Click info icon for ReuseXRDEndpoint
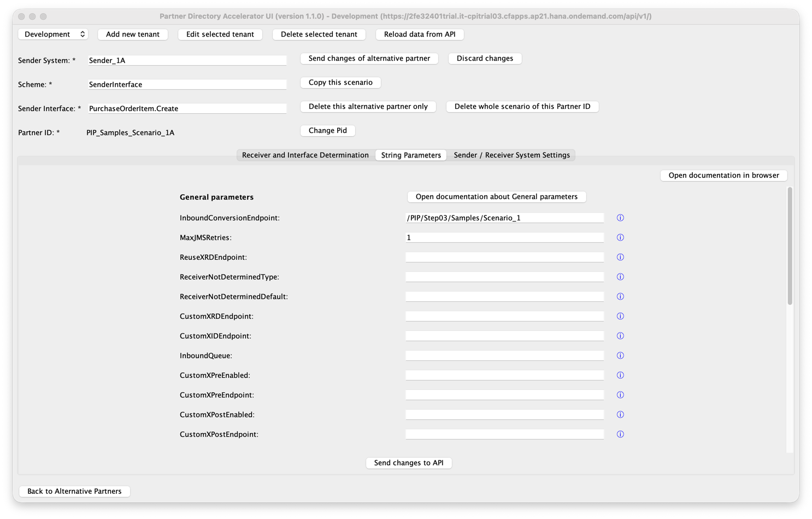The width and height of the screenshot is (812, 519). 620,257
